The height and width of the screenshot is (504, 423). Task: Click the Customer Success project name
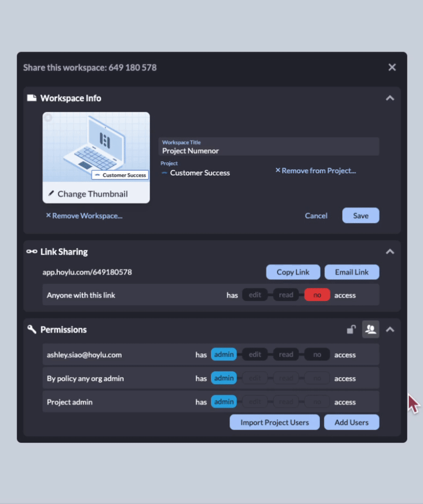pos(200,173)
